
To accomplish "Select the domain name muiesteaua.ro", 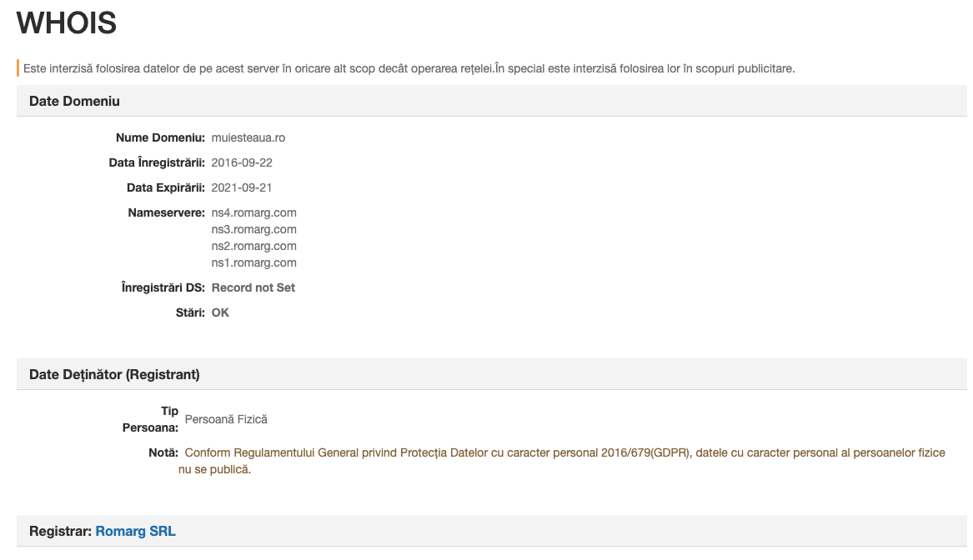I will point(248,137).
